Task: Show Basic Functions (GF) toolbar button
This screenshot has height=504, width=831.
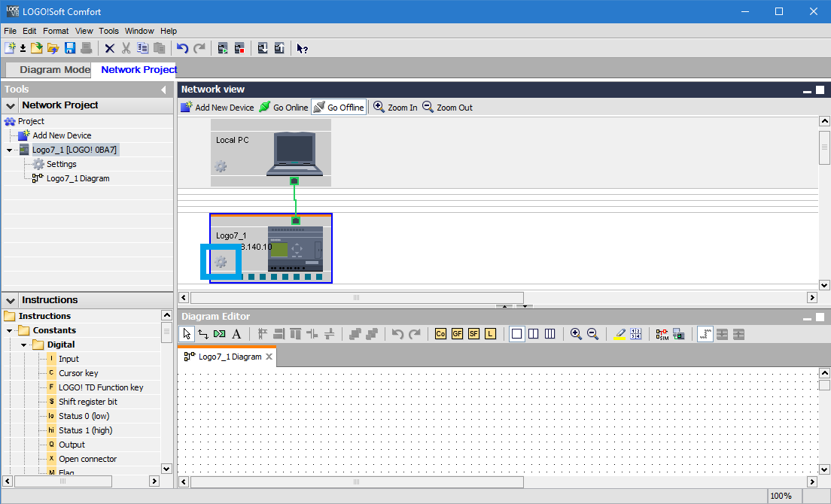Action: click(458, 334)
